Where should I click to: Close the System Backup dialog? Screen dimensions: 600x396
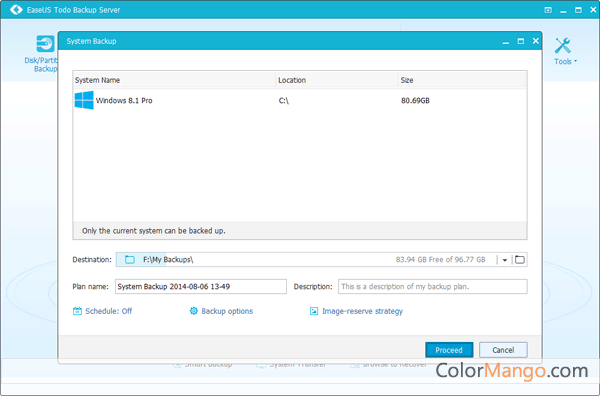pos(536,41)
